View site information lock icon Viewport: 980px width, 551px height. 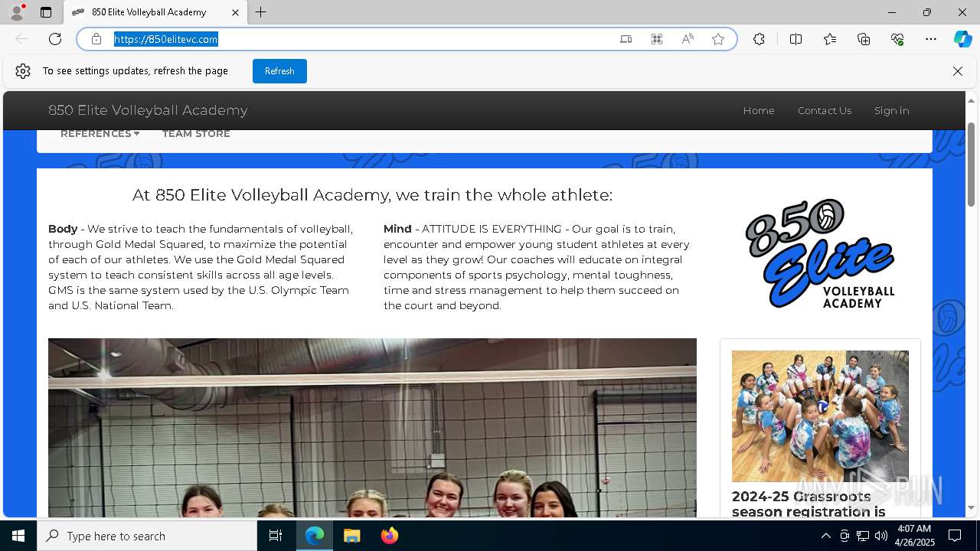[96, 39]
